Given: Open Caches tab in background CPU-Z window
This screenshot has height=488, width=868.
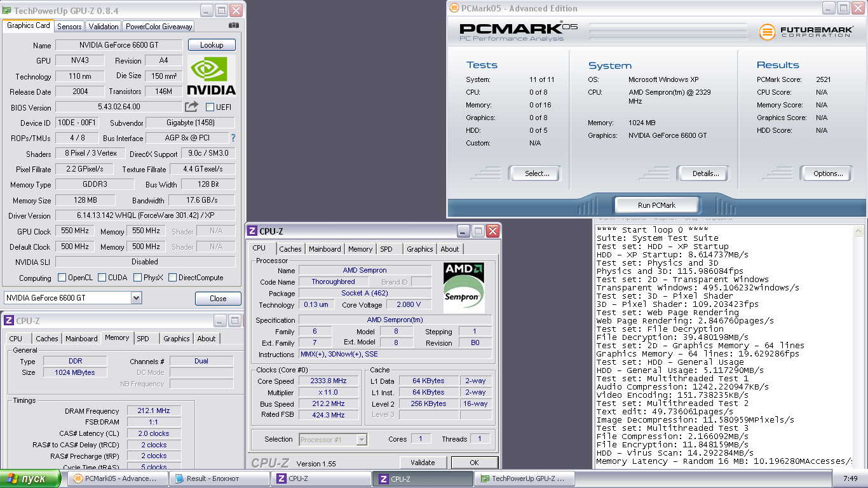Looking at the screenshot, I should click(47, 339).
